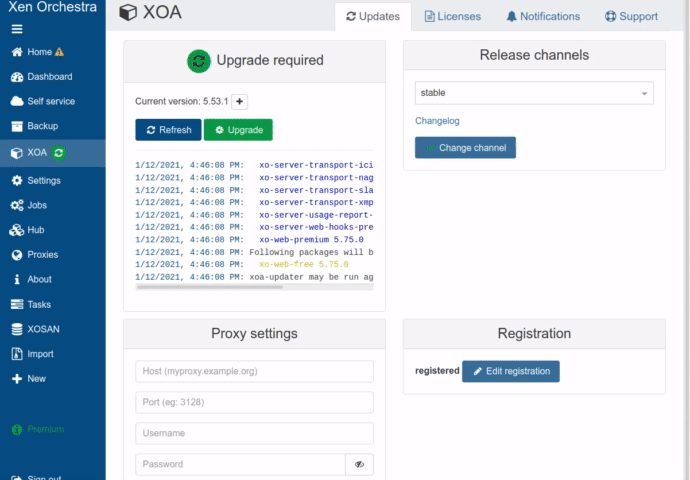
Task: Click the Xen Orchestra title link
Action: coord(52,7)
